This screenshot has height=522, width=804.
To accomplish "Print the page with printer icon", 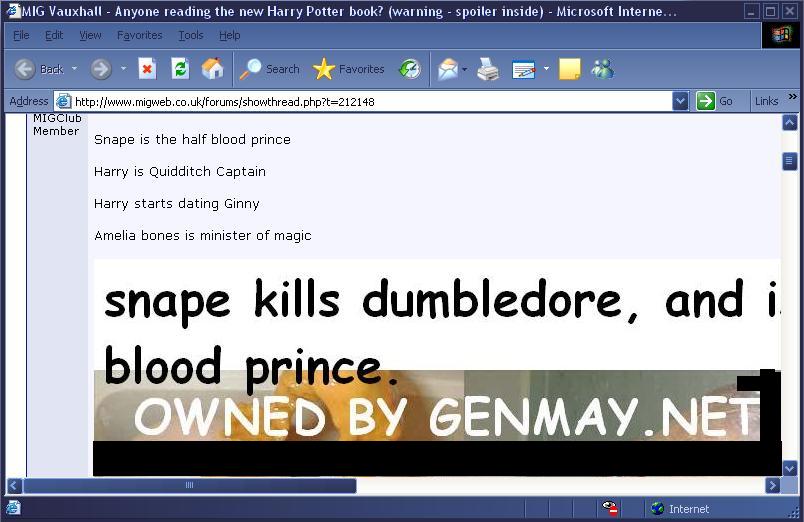I will click(x=488, y=69).
